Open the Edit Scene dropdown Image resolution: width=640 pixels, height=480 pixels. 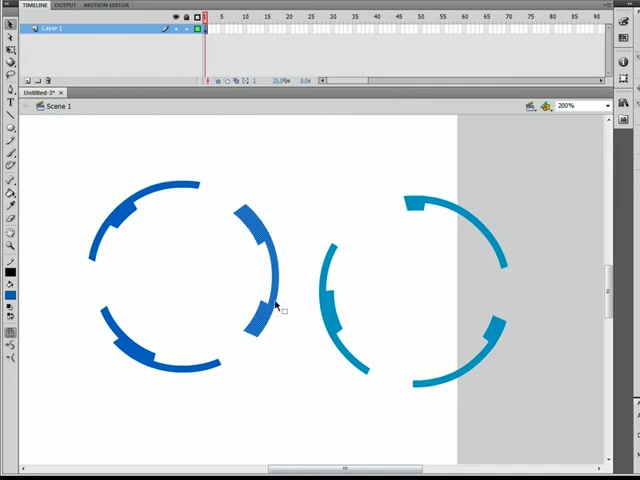click(530, 107)
